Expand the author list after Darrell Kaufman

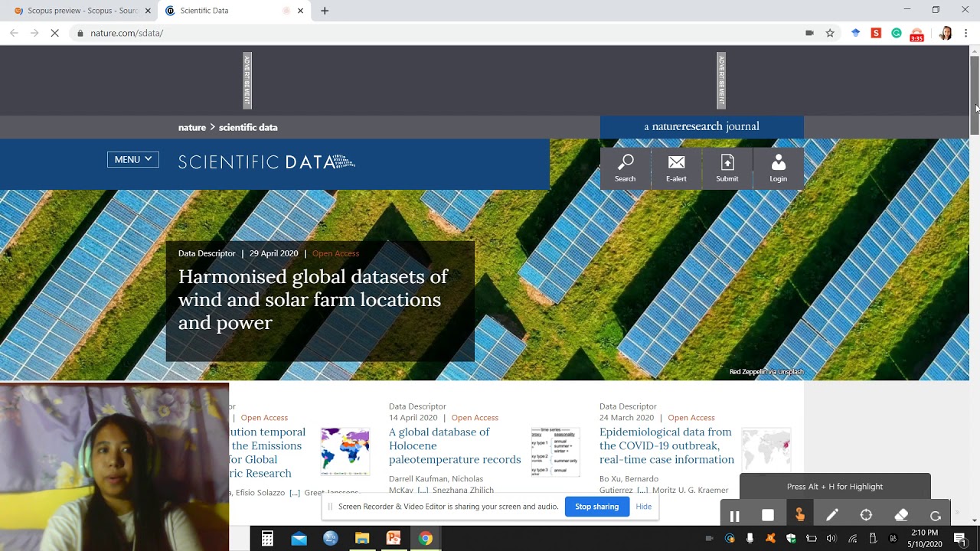[x=423, y=490]
